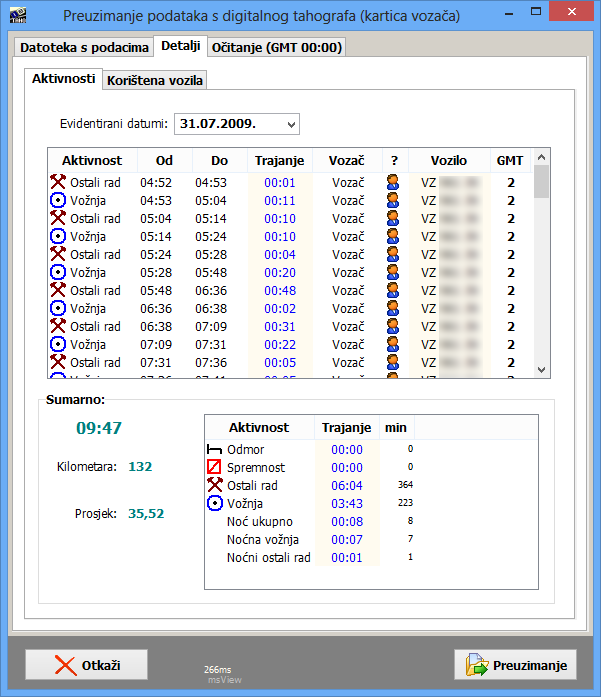The width and height of the screenshot is (601, 697).
Task: Click scroll up arrow of activity list
Action: pos(541,157)
